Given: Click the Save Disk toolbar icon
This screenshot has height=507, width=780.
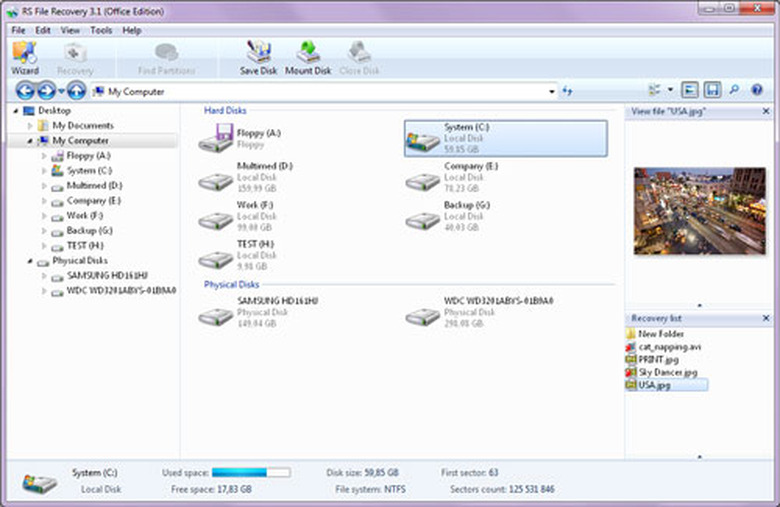Looking at the screenshot, I should pos(259,58).
